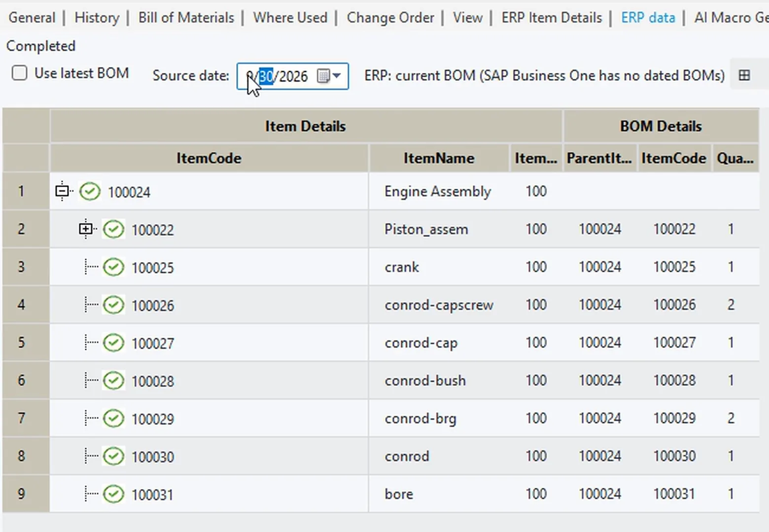The width and height of the screenshot is (769, 532).
Task: Click the status check icon for 100025
Action: 113,267
